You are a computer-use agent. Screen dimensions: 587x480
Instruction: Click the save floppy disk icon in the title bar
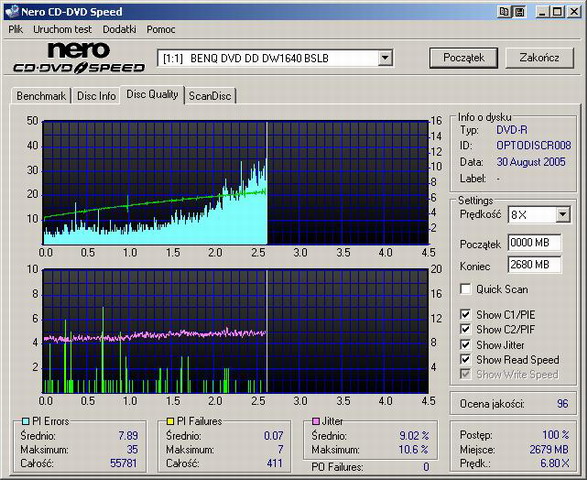(520, 12)
